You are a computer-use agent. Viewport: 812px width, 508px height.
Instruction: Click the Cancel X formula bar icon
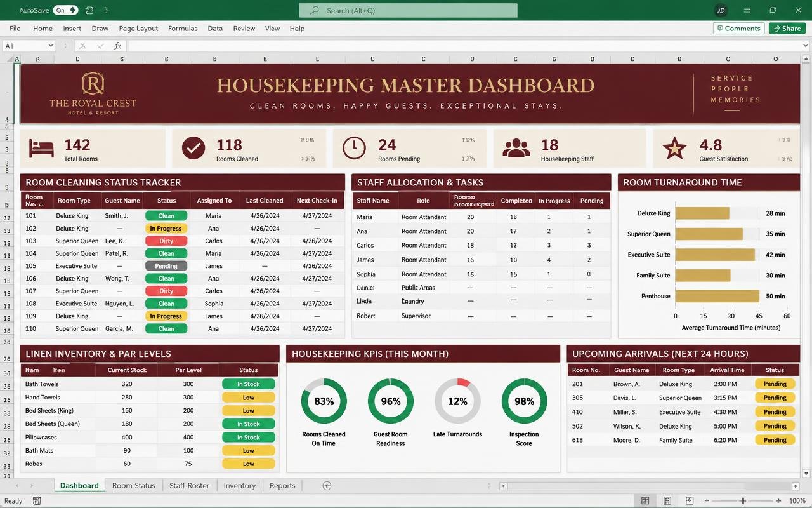coord(82,46)
